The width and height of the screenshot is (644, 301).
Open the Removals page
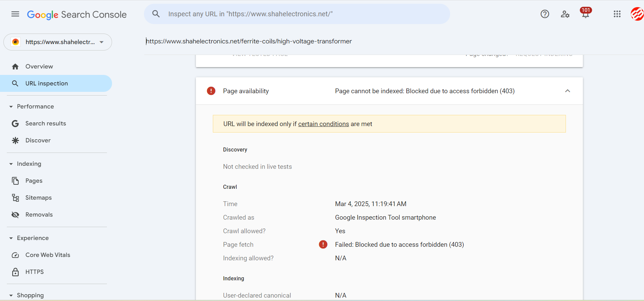(39, 215)
